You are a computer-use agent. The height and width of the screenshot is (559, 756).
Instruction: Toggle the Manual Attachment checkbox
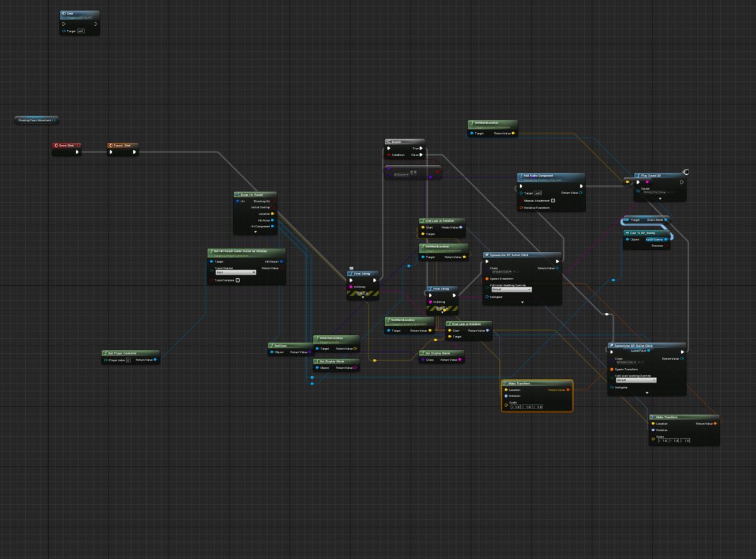tap(553, 200)
